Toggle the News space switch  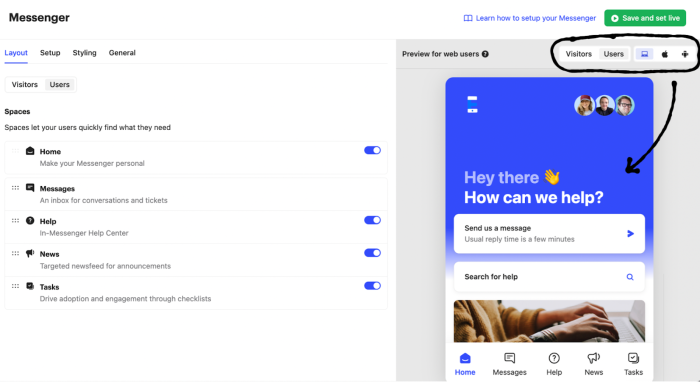point(372,253)
